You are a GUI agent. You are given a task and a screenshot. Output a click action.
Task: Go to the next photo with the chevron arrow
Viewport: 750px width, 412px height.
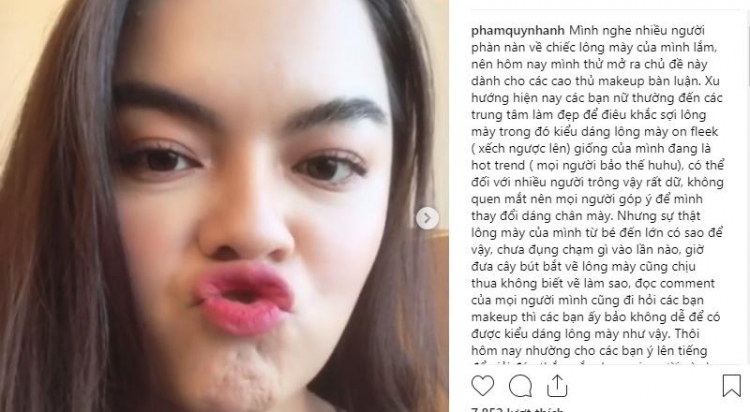pos(427,218)
